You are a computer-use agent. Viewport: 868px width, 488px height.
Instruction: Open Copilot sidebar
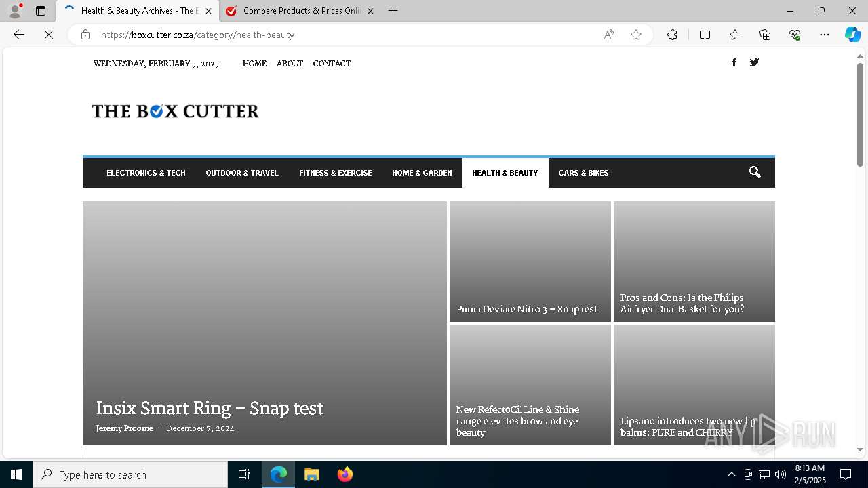pyautogui.click(x=852, y=35)
